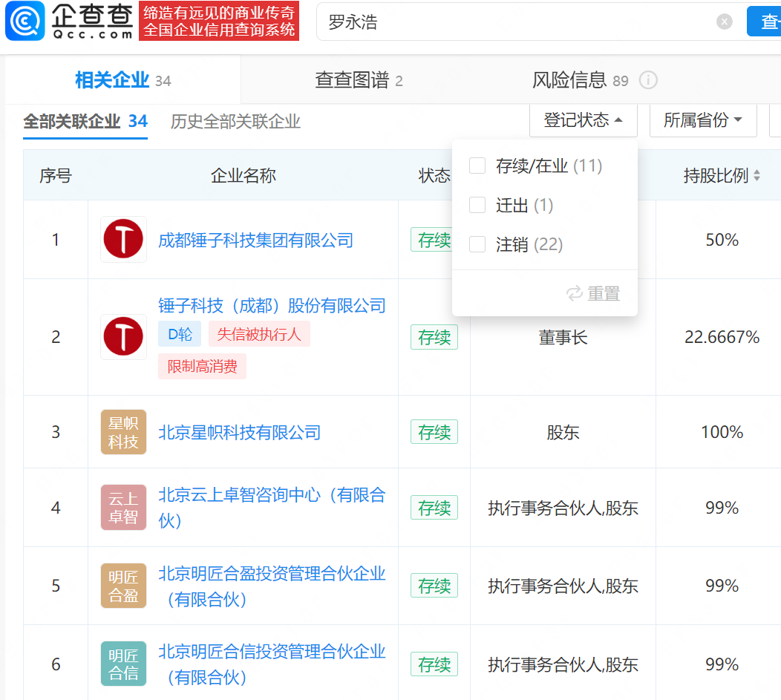Image resolution: width=781 pixels, height=700 pixels.
Task: Click the Qcc.com logo icon
Action: click(25, 21)
